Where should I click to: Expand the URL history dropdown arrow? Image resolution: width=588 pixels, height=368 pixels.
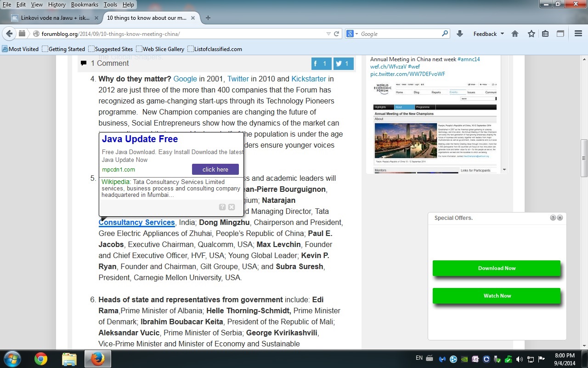[x=328, y=34]
